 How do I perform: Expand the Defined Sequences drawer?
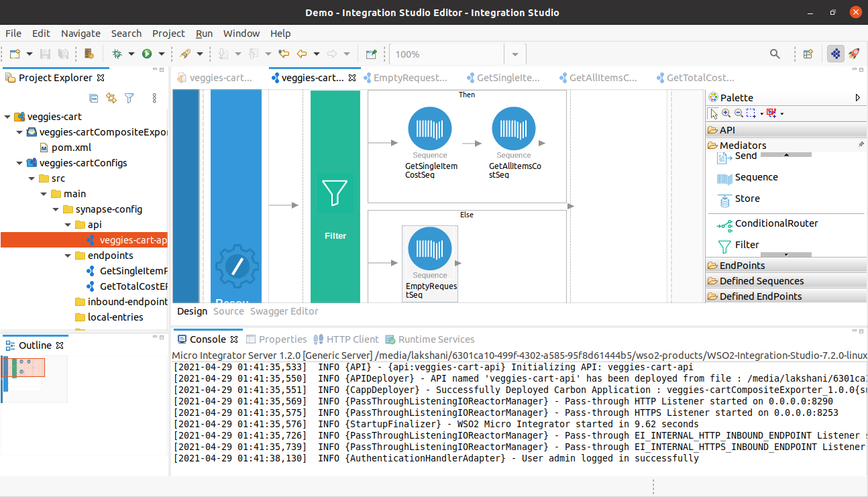787,281
